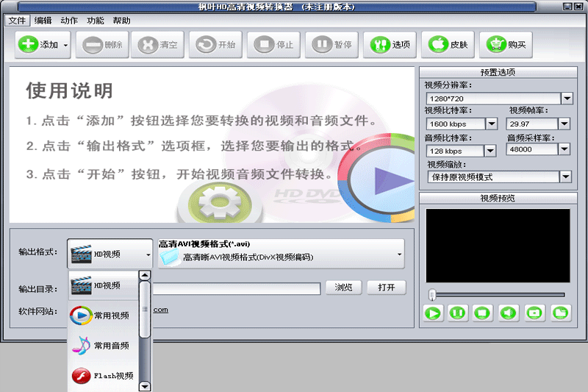Open Options (选项) from the toolbar
Image resolution: width=588 pixels, height=392 pixels.
tap(390, 45)
